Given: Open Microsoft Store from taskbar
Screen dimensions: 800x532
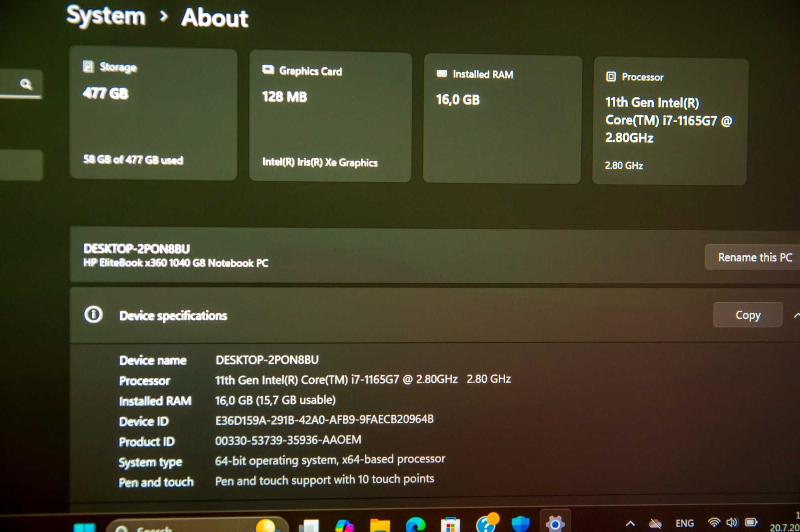Looking at the screenshot, I should tap(450, 524).
